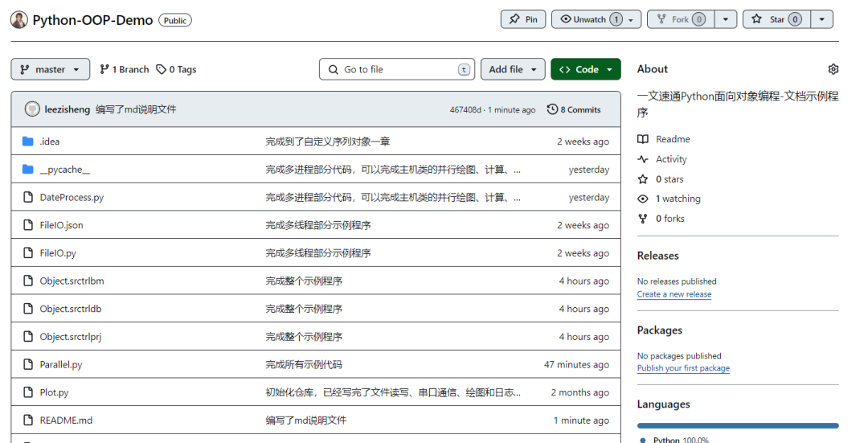Click the Go to file search field

397,70
